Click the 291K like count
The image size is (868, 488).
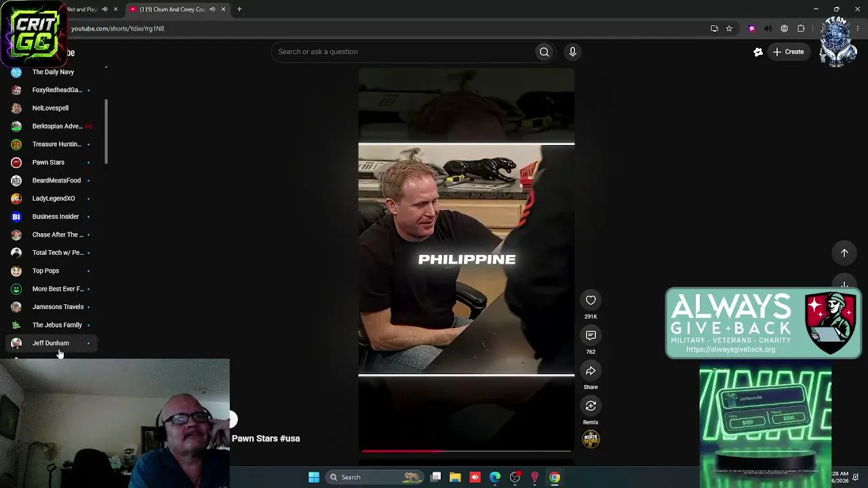click(591, 317)
